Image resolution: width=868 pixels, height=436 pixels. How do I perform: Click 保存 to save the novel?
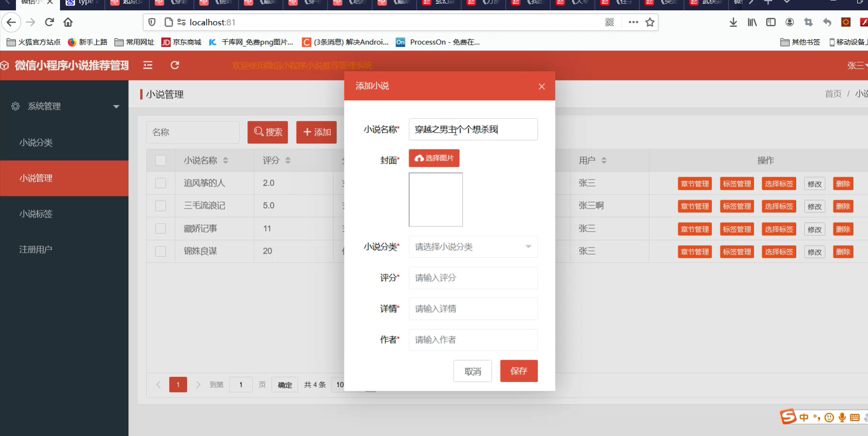pyautogui.click(x=519, y=371)
